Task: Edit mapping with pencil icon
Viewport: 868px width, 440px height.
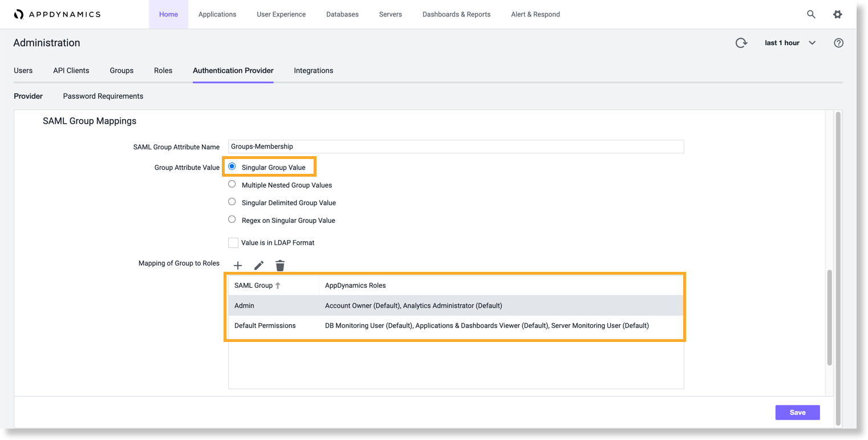Action: click(259, 266)
